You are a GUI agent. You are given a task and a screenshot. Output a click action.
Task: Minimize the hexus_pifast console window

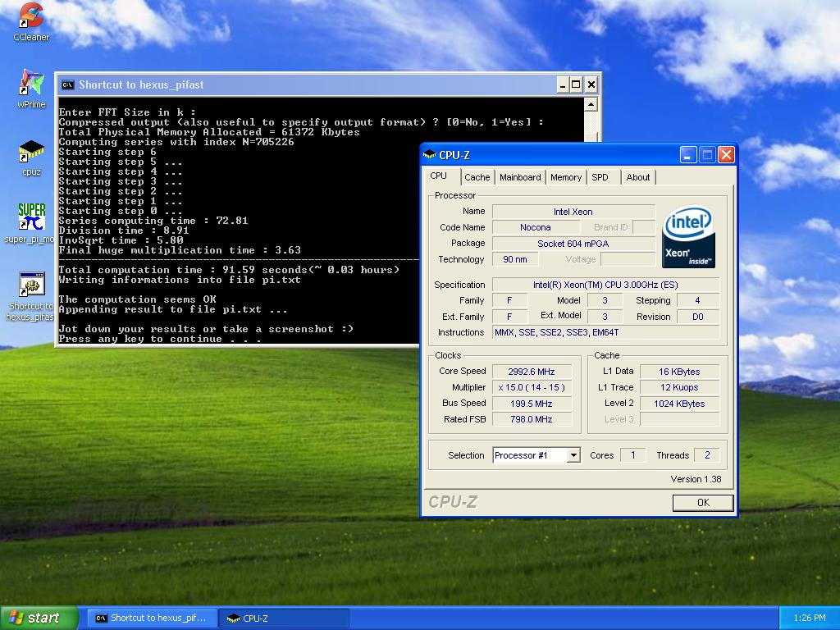(562, 84)
